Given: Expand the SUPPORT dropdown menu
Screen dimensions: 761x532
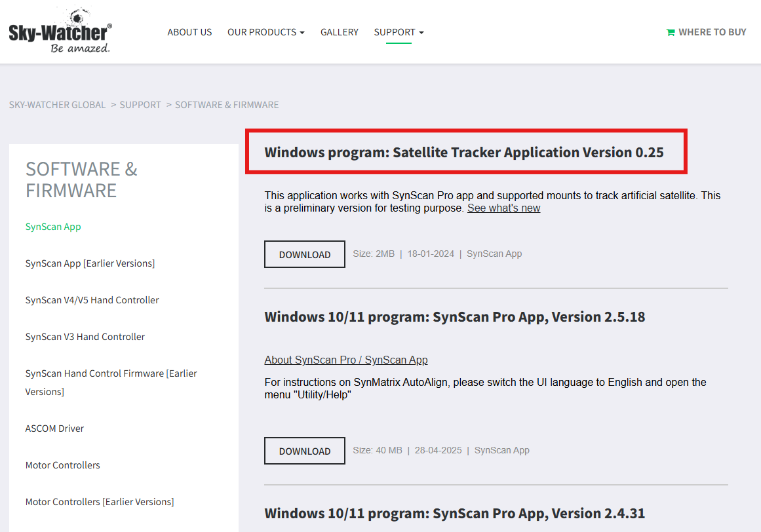Looking at the screenshot, I should 399,32.
